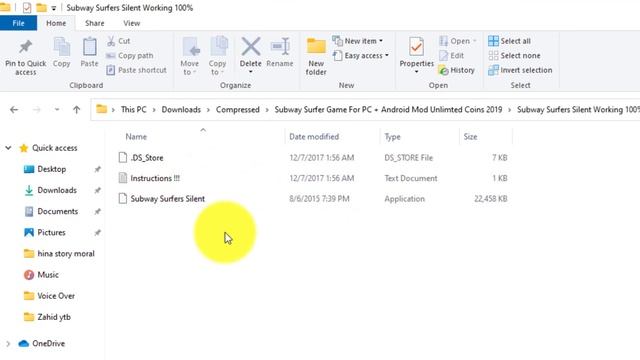Screen dimensions: 640x360
Task: Click the 22,458 KB size cell
Action: click(491, 199)
